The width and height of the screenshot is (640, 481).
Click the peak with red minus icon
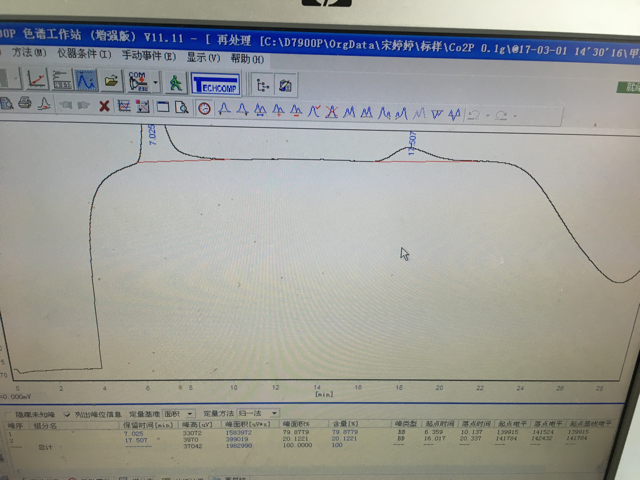coord(296,111)
